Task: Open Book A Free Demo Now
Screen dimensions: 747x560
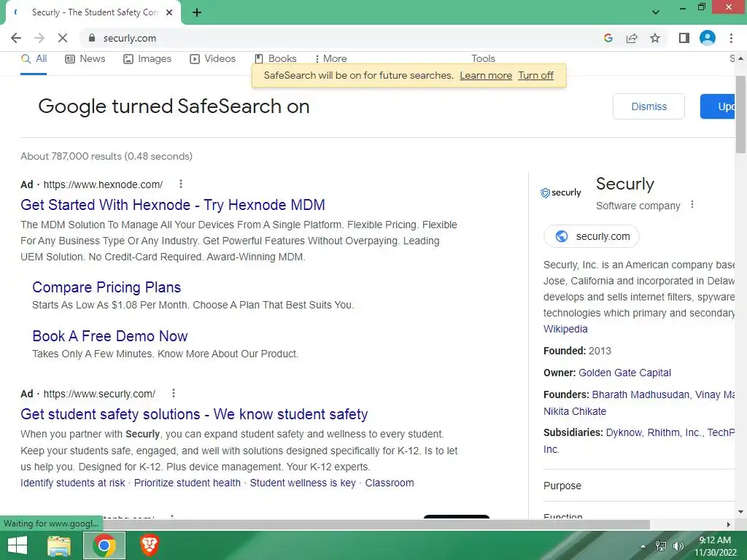Action: point(110,336)
